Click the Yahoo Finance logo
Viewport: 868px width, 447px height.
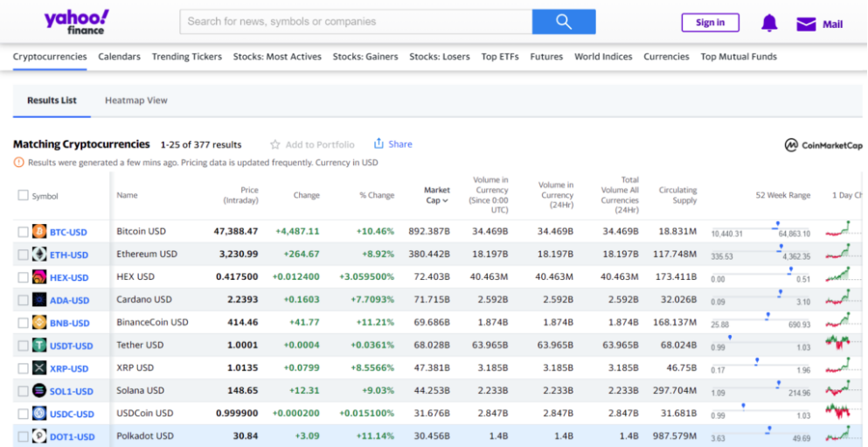tap(77, 22)
